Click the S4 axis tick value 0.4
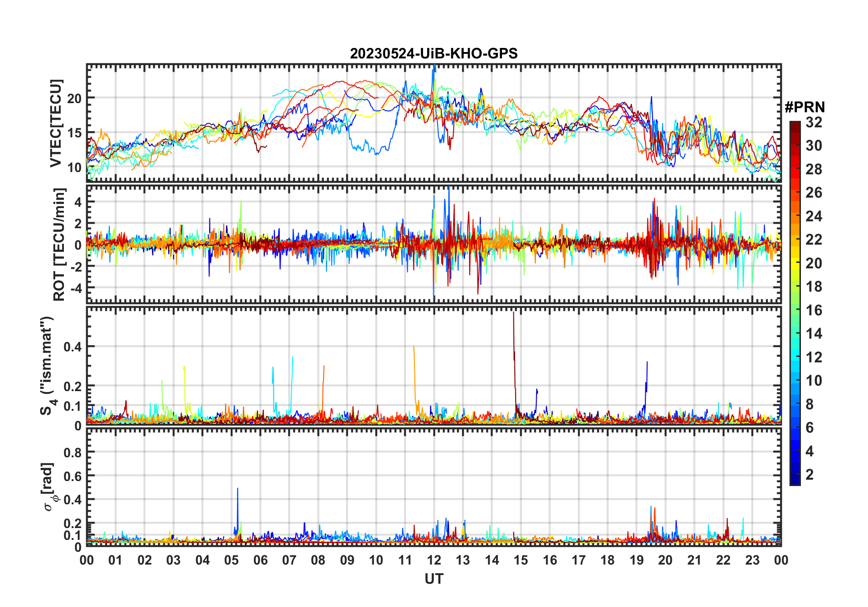 73,347
